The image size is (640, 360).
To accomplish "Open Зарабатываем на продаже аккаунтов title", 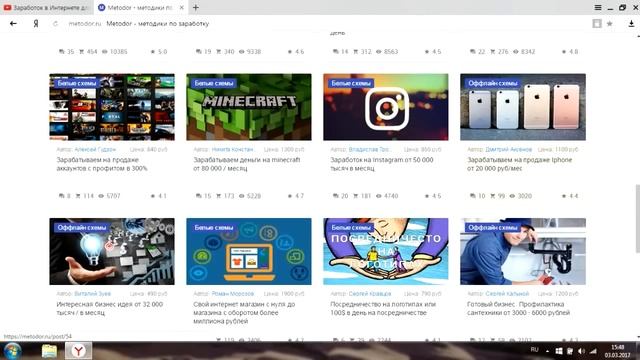I will (102, 164).
